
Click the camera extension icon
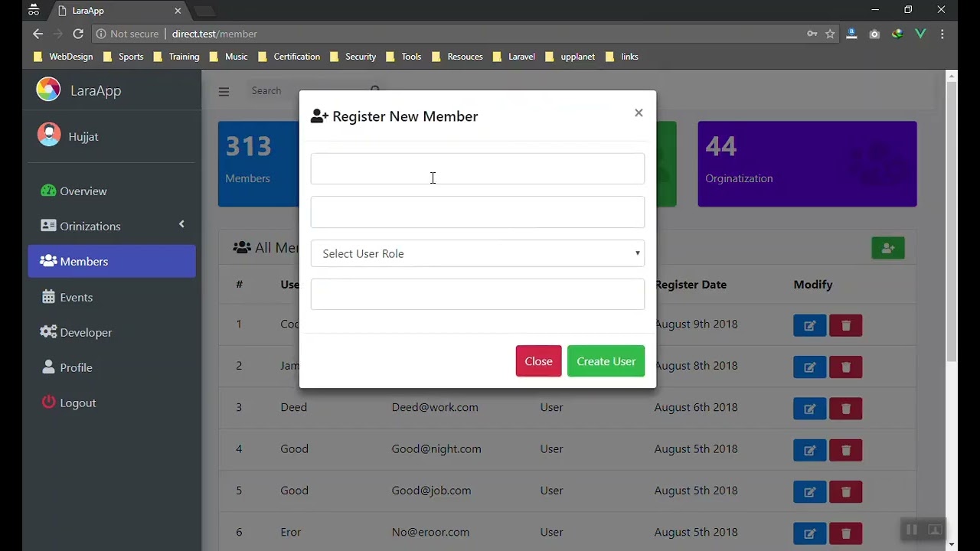874,34
